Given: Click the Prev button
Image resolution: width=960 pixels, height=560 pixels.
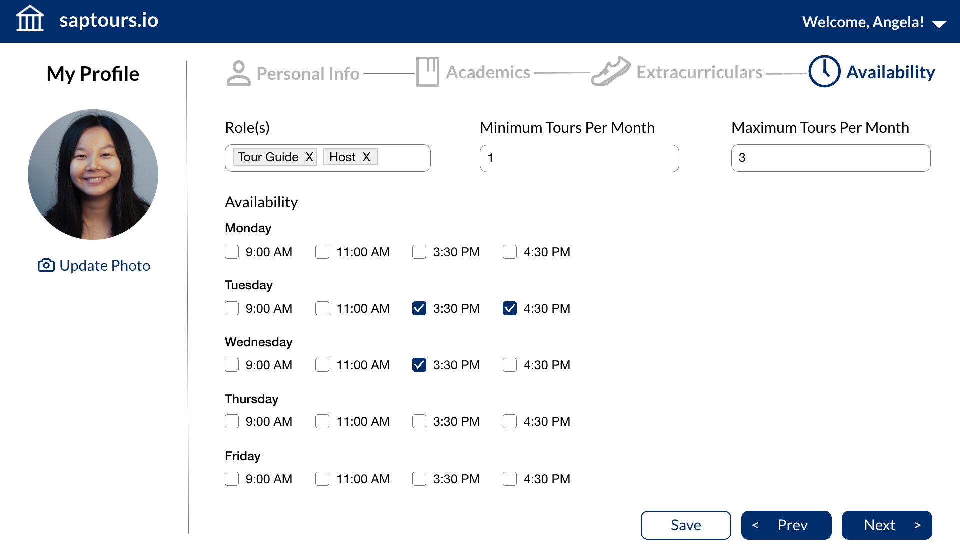Looking at the screenshot, I should pos(786,525).
